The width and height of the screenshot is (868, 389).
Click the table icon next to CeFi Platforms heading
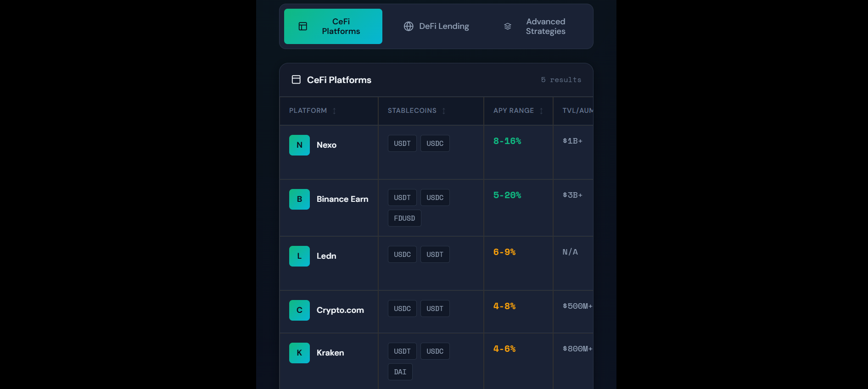coord(296,79)
